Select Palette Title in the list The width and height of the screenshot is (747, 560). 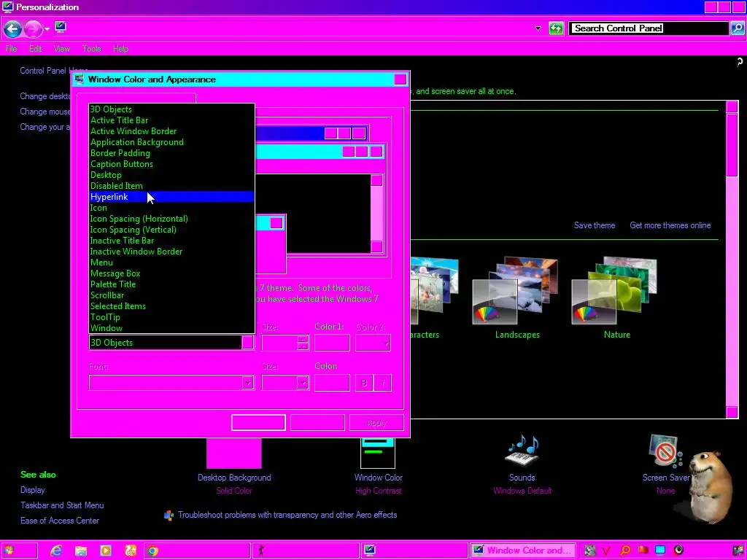tap(171, 285)
